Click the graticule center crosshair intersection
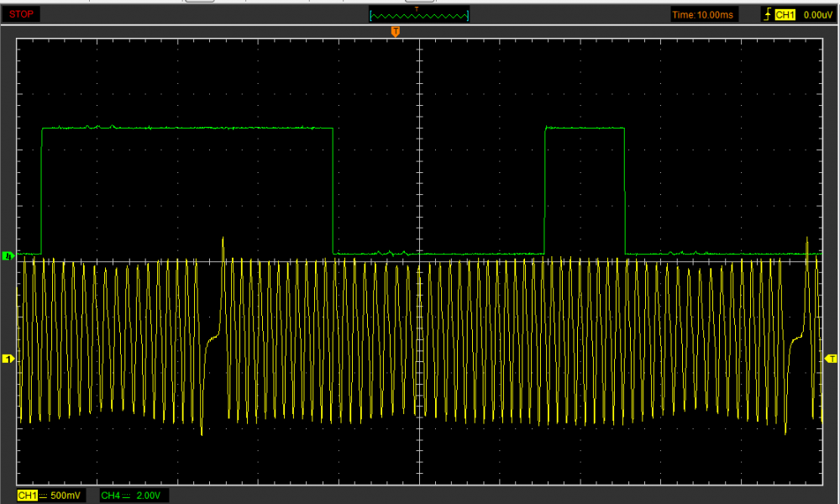The height and width of the screenshot is (504, 840). tap(418, 261)
